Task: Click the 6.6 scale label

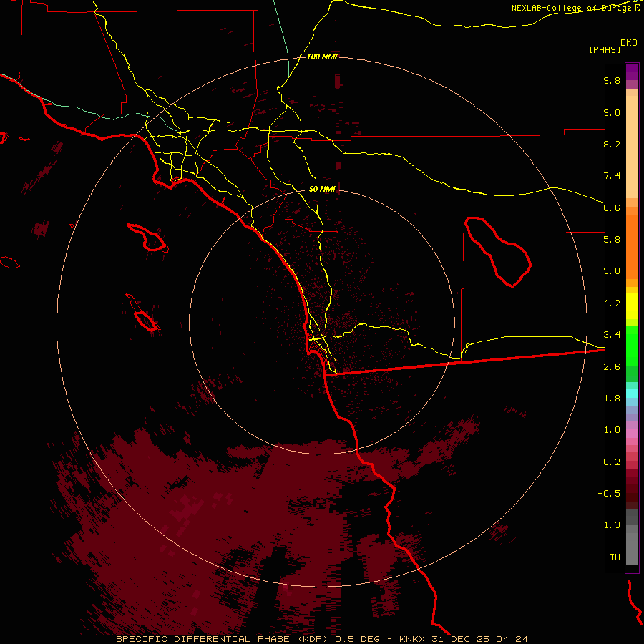Action: (612, 208)
